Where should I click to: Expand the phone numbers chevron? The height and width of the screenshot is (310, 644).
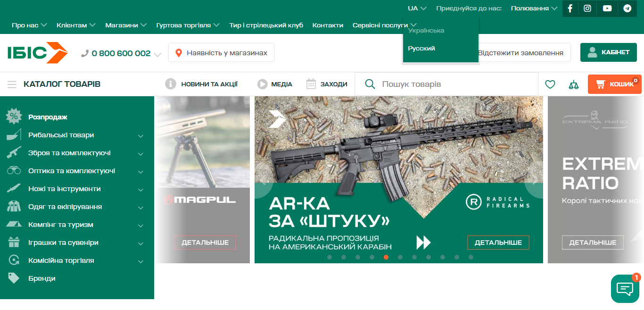pyautogui.click(x=157, y=54)
